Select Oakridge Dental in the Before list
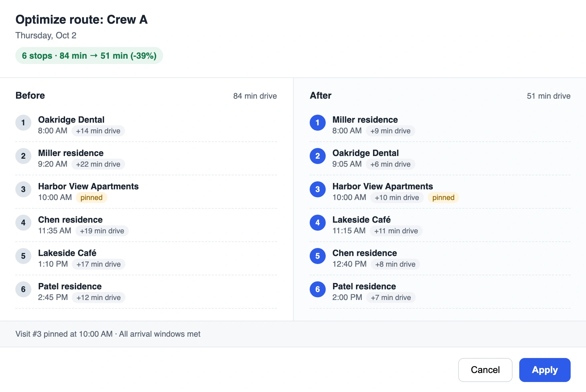 click(x=71, y=120)
